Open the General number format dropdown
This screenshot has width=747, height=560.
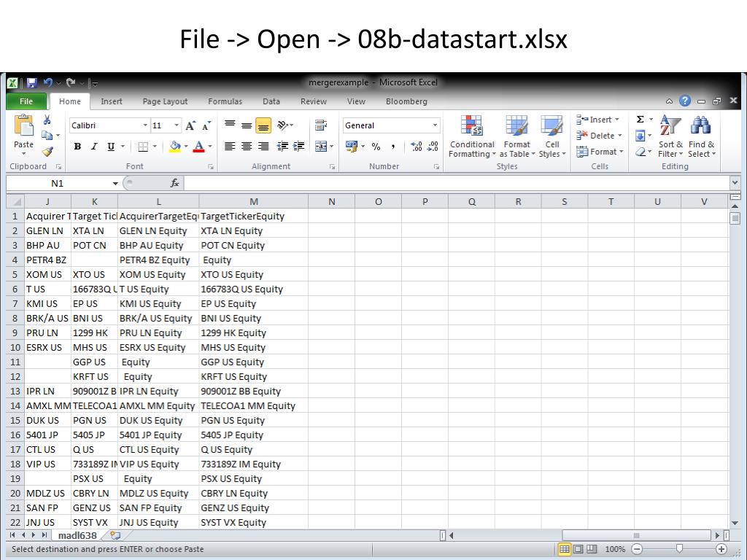coord(435,125)
